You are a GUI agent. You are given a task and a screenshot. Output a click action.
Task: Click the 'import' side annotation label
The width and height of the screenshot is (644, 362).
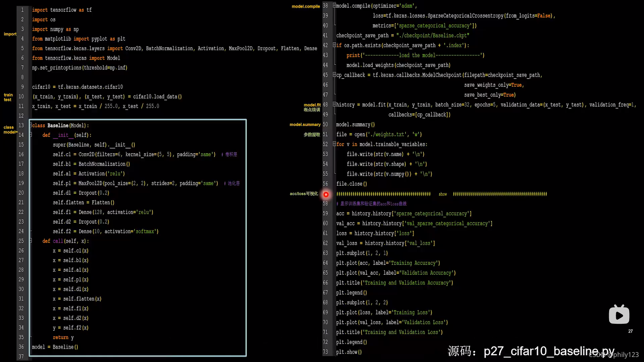point(10,34)
